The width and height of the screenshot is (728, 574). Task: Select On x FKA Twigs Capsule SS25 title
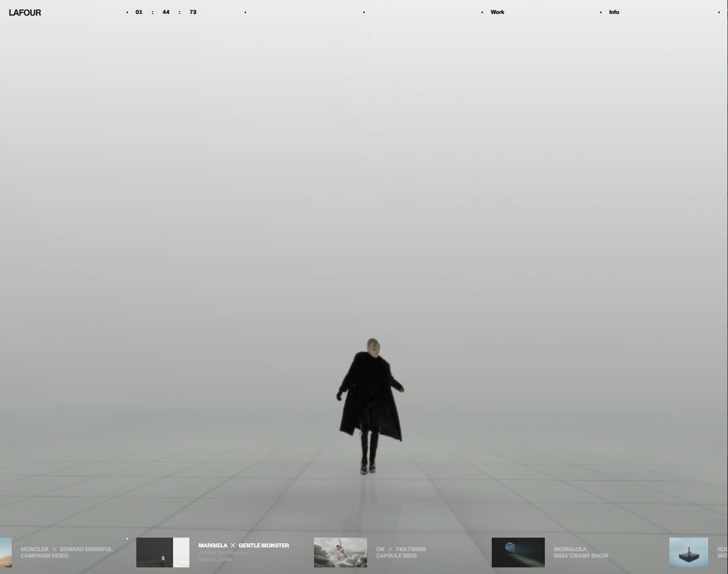pos(400,552)
